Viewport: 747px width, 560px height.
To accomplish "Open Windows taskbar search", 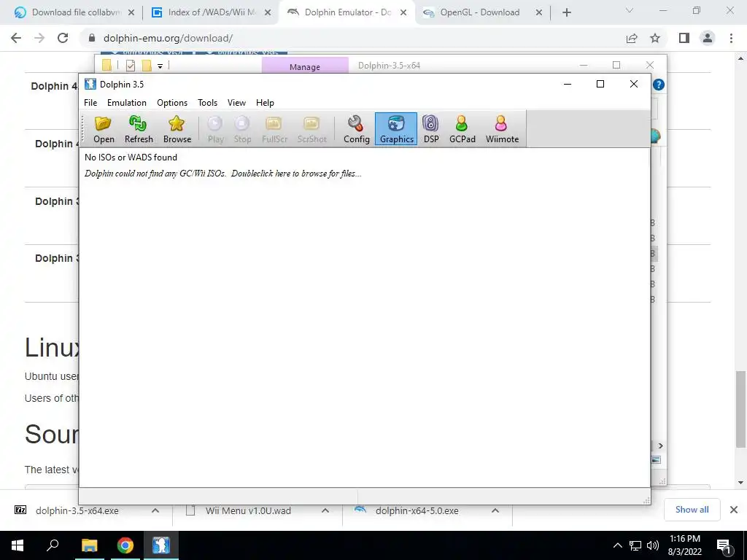I will (53, 545).
